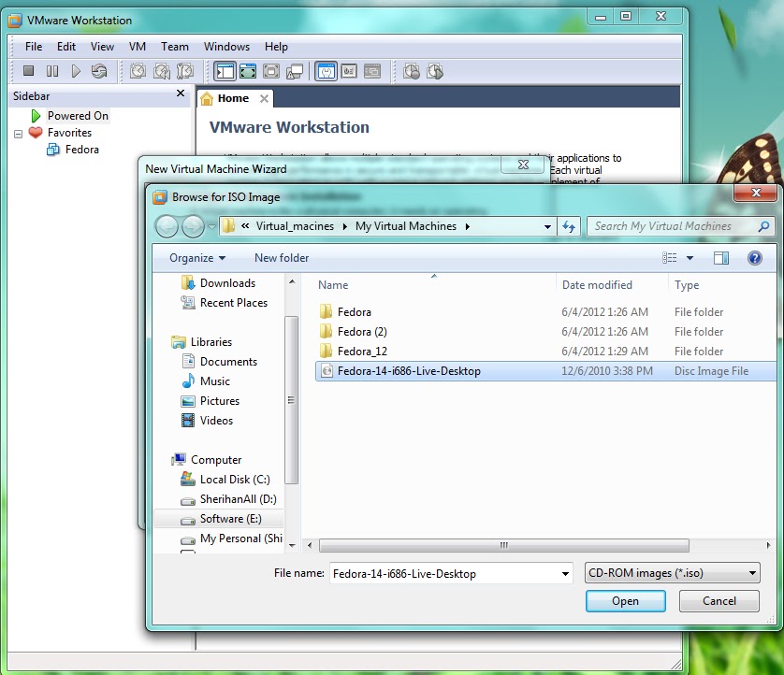Image resolution: width=784 pixels, height=675 pixels.
Task: Click the Suspend (pause) toolbar icon
Action: (x=52, y=71)
